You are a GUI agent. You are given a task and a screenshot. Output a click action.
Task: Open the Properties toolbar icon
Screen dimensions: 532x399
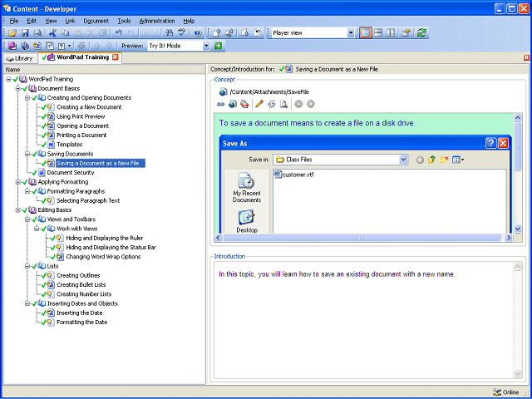pyautogui.click(x=406, y=33)
